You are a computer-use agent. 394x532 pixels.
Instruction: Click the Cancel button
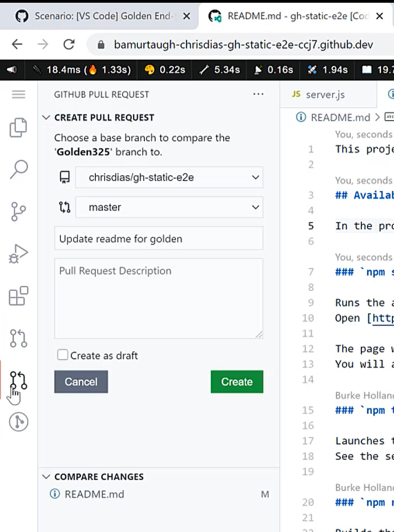81,382
